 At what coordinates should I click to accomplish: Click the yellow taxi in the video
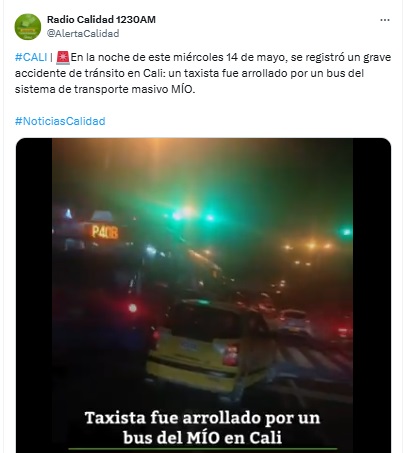210,345
